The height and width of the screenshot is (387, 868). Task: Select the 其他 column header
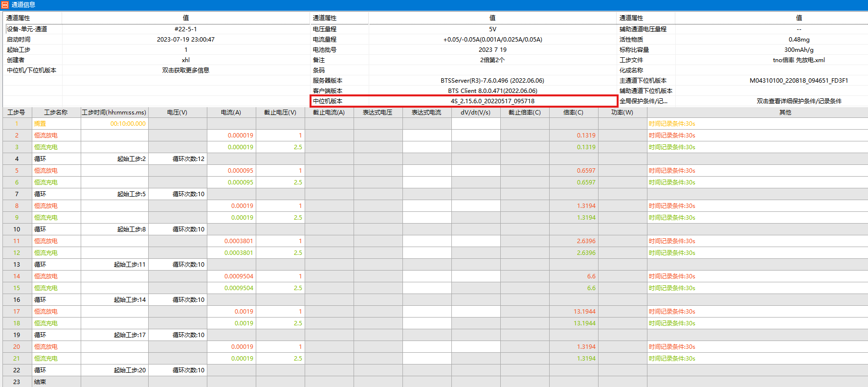point(785,113)
